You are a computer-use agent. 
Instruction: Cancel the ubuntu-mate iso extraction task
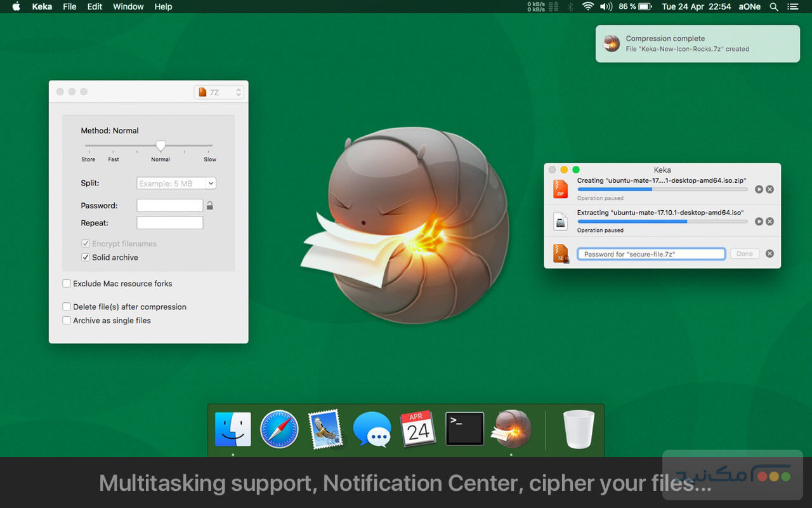click(x=769, y=222)
